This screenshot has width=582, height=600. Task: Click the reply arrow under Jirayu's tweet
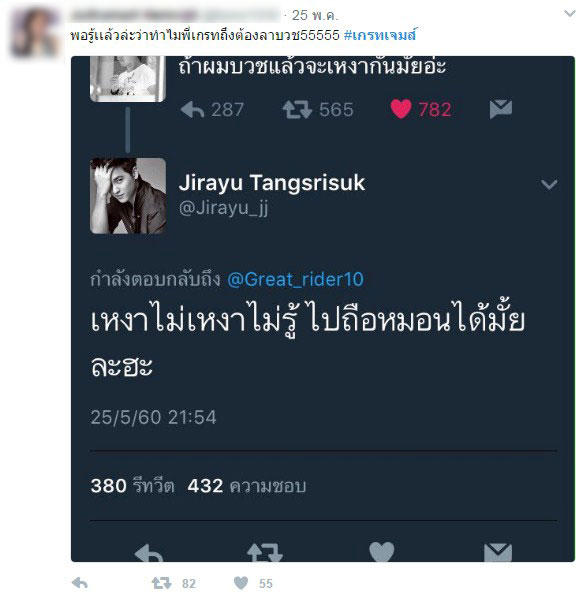point(149,553)
